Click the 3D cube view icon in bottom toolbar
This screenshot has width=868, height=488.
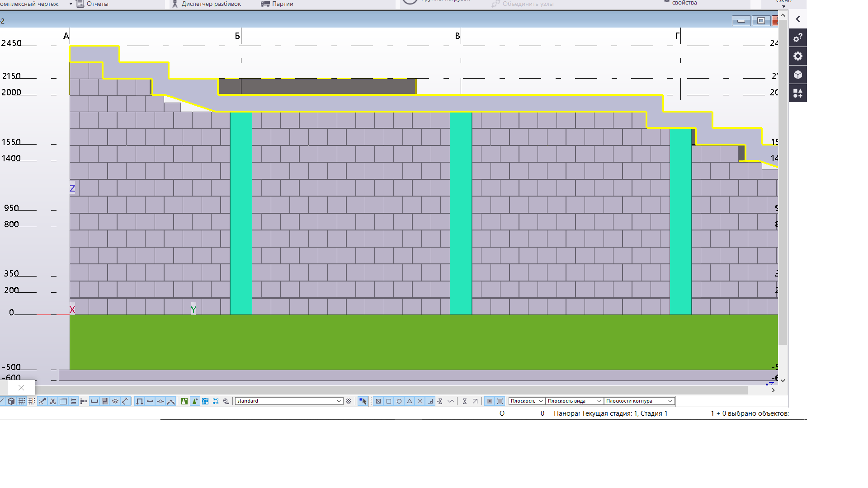[11, 401]
